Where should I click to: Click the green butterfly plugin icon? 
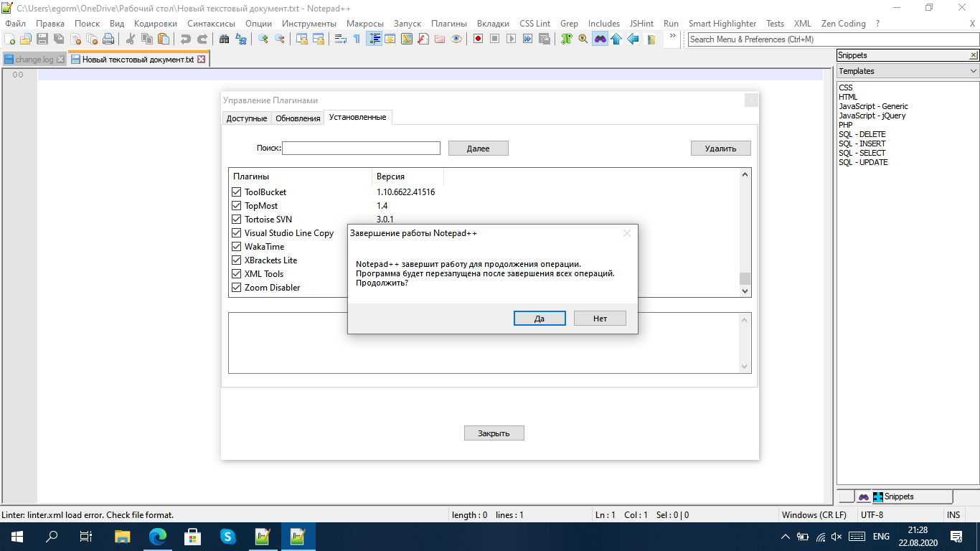click(x=567, y=39)
